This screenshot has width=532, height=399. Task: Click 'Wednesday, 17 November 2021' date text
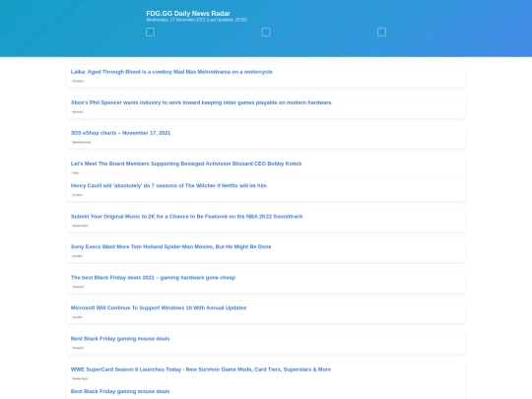tap(175, 20)
